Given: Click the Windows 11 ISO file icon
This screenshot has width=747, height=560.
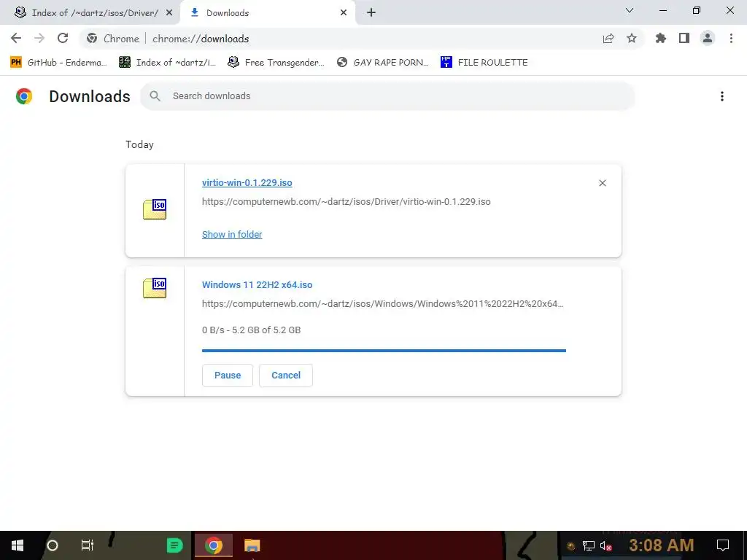Looking at the screenshot, I should (155, 288).
